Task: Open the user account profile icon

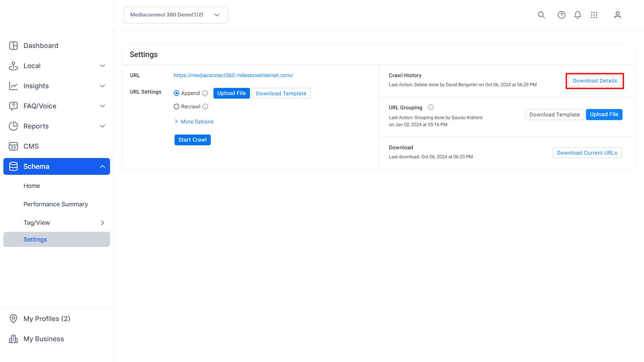Action: click(x=617, y=15)
